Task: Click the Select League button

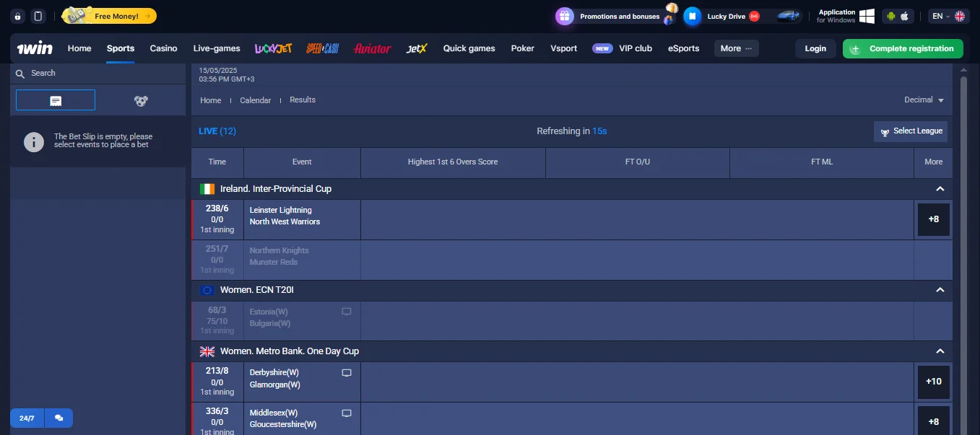Action: pos(911,131)
